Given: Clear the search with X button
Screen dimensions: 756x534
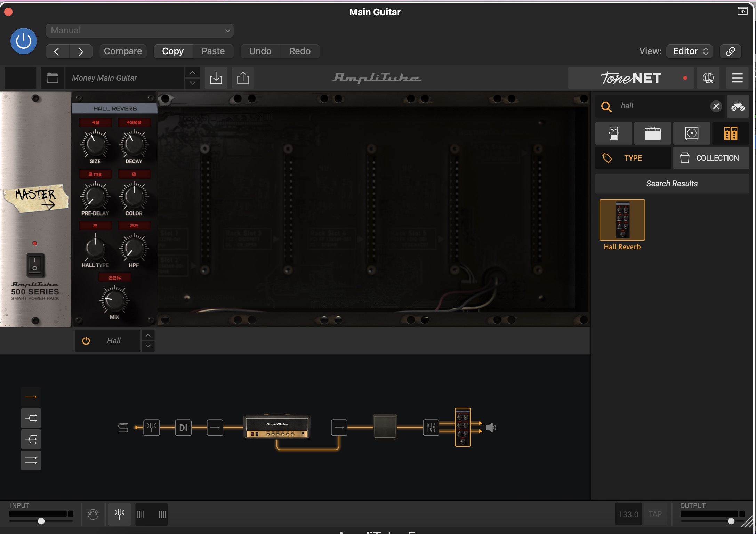Looking at the screenshot, I should 716,106.
